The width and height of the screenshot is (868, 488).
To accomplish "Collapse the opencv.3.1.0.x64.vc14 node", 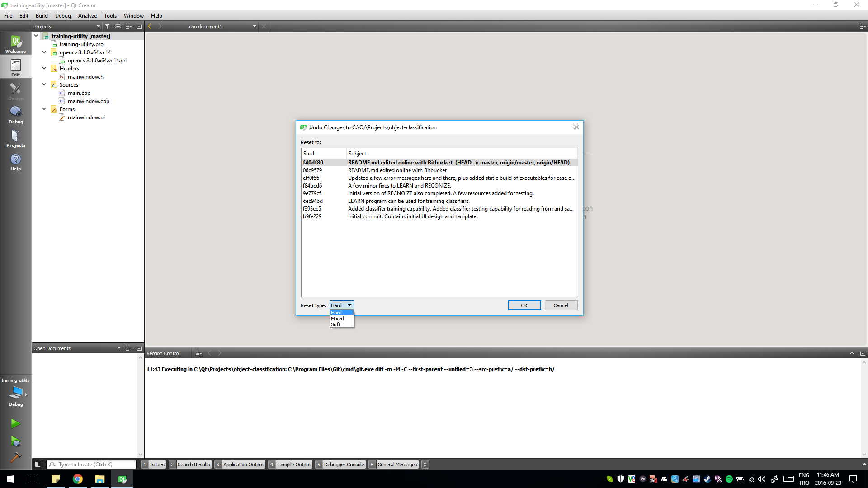I will pyautogui.click(x=44, y=52).
